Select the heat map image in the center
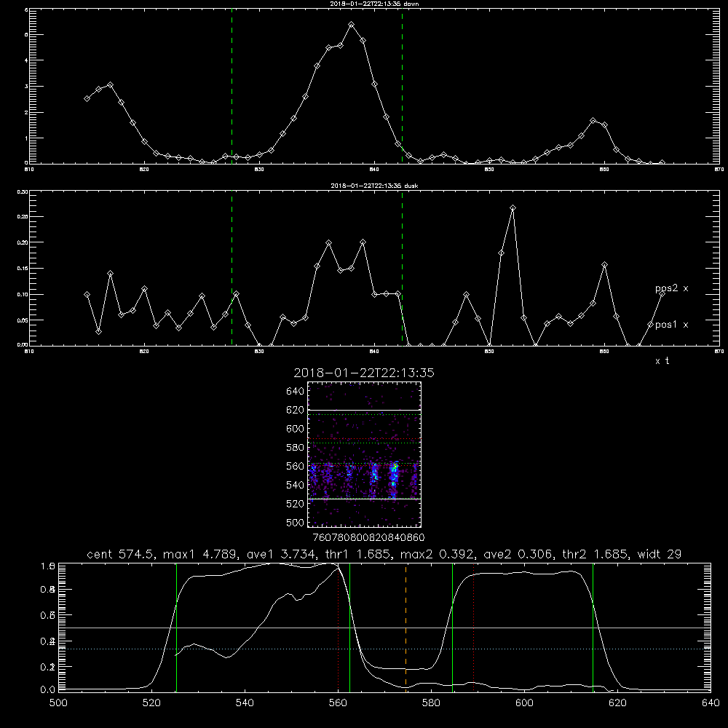Image resolution: width=728 pixels, height=728 pixels. click(364, 454)
